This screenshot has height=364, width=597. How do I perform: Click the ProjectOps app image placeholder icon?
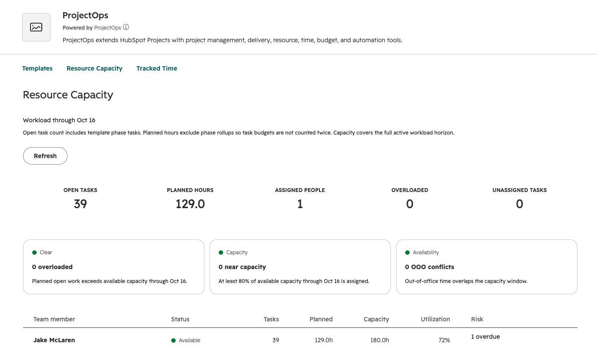tap(36, 27)
